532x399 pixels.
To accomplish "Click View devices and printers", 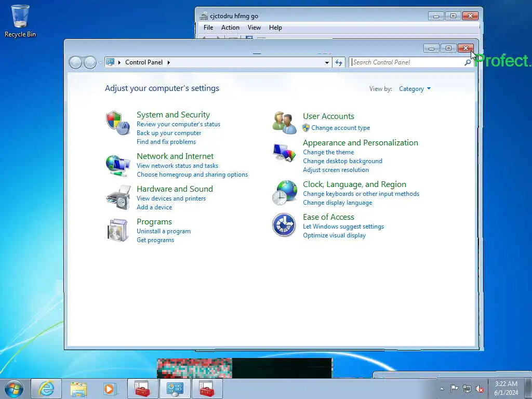I will tap(171, 198).
